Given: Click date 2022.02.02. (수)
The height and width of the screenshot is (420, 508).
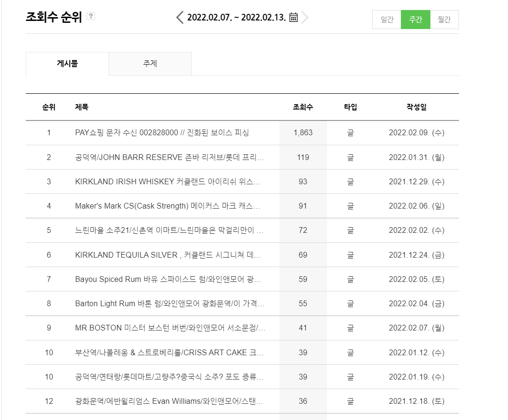Looking at the screenshot, I should [417, 230].
